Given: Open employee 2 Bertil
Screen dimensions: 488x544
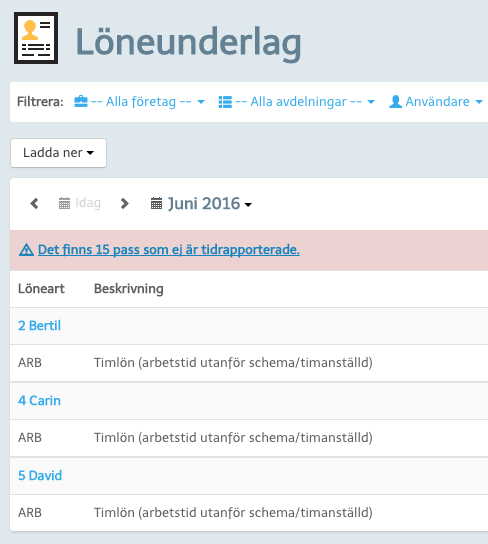Looking at the screenshot, I should (x=40, y=325).
